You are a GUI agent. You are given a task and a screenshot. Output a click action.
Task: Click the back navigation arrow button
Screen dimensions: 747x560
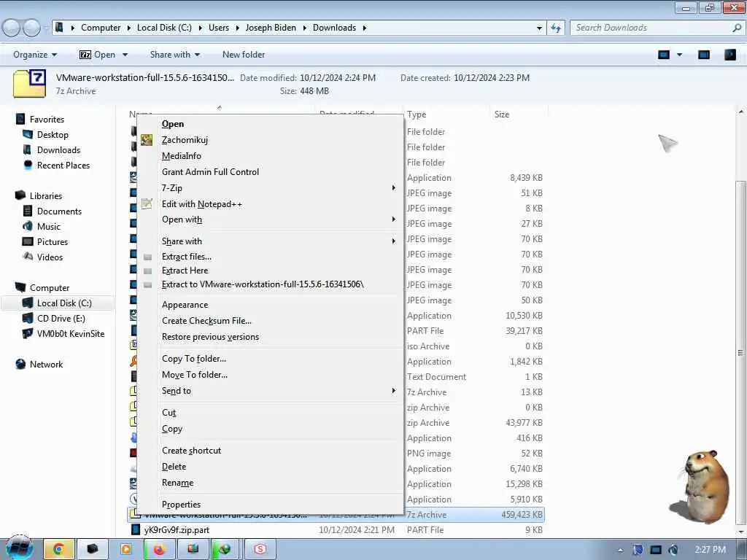[12, 28]
